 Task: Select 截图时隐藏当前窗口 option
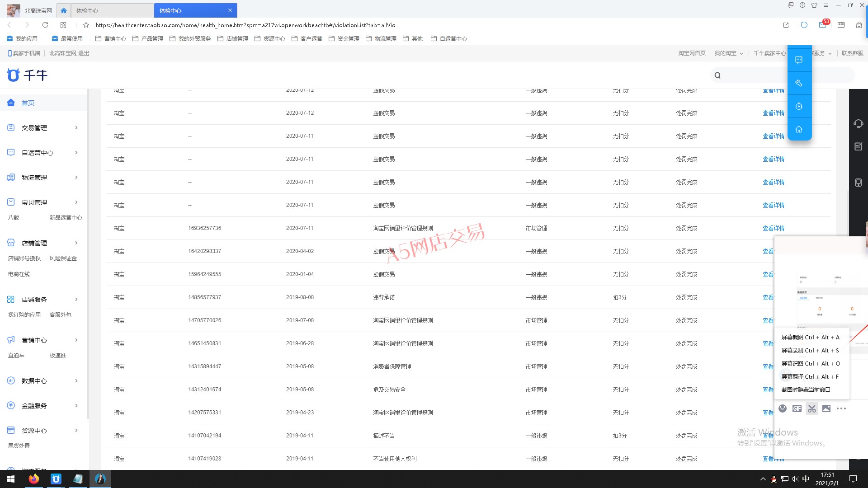coord(806,390)
